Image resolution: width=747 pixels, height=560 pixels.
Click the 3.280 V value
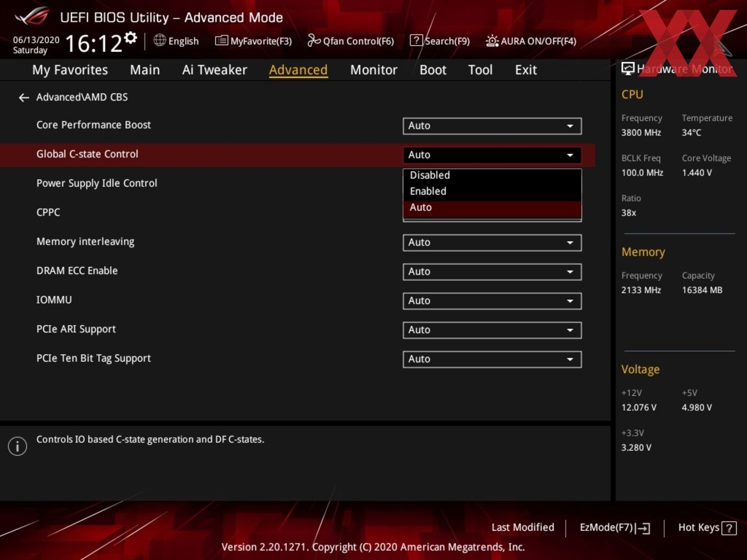[x=636, y=448]
